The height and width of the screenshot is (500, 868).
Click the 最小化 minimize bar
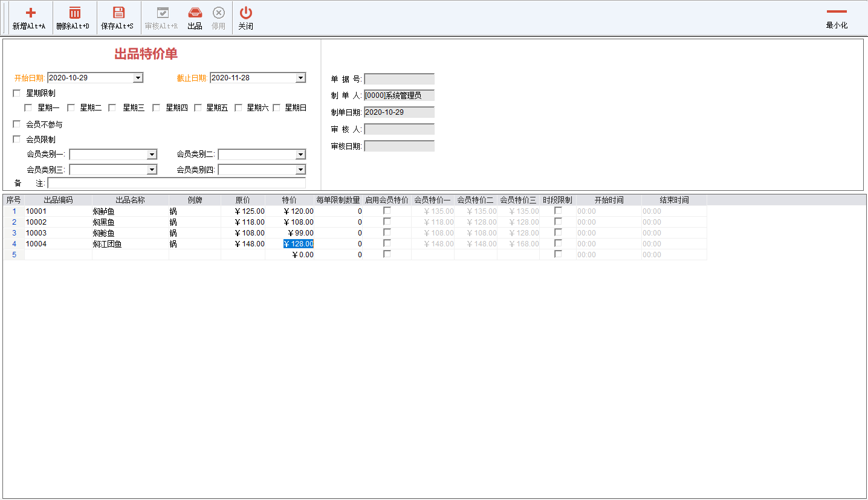pyautogui.click(x=837, y=11)
